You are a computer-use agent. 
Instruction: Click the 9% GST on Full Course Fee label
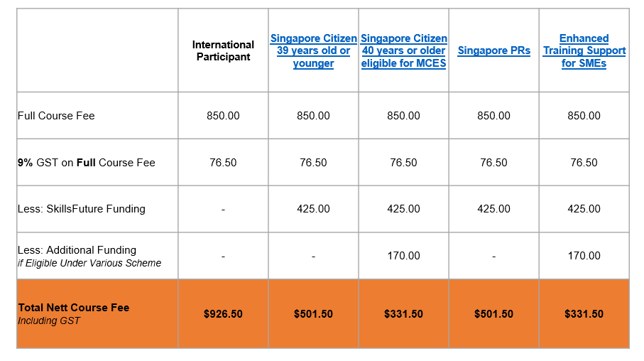coord(86,163)
